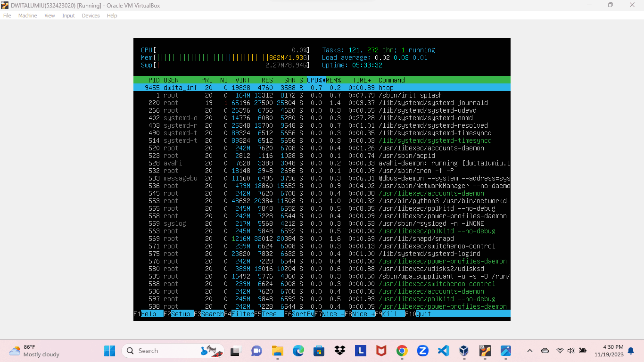Open McAfee from the taskbar
This screenshot has width=644, height=362.
[381, 351]
